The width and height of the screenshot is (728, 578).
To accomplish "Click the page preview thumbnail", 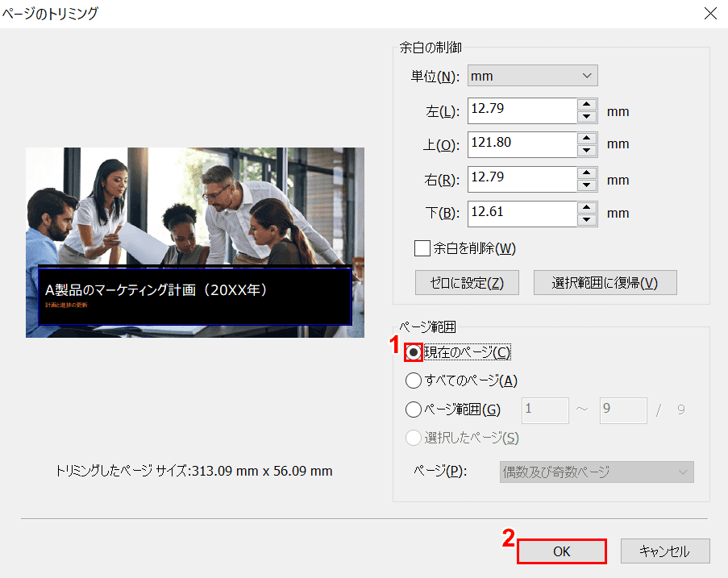I will tap(195, 243).
